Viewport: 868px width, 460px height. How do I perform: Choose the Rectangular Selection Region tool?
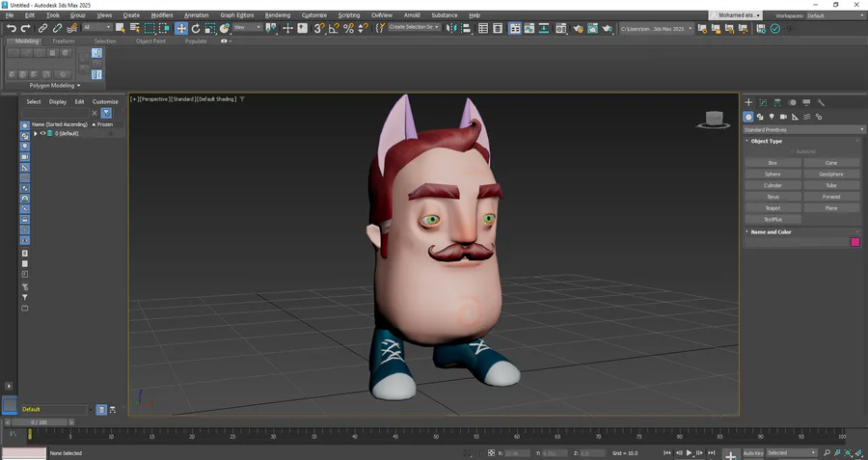(x=150, y=28)
